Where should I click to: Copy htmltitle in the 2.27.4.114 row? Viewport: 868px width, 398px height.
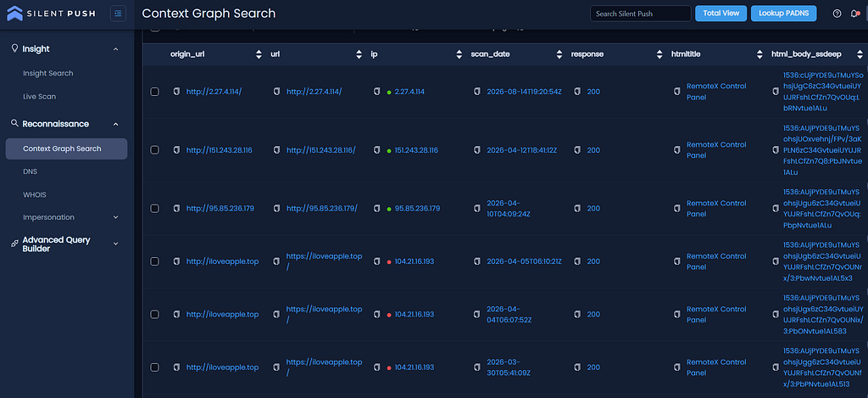pyautogui.click(x=677, y=92)
